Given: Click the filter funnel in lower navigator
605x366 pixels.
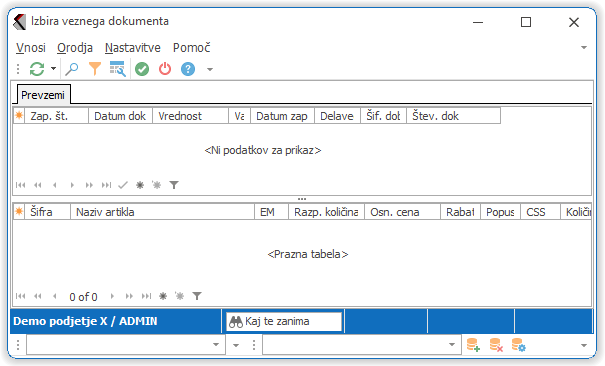Looking at the screenshot, I should [197, 296].
